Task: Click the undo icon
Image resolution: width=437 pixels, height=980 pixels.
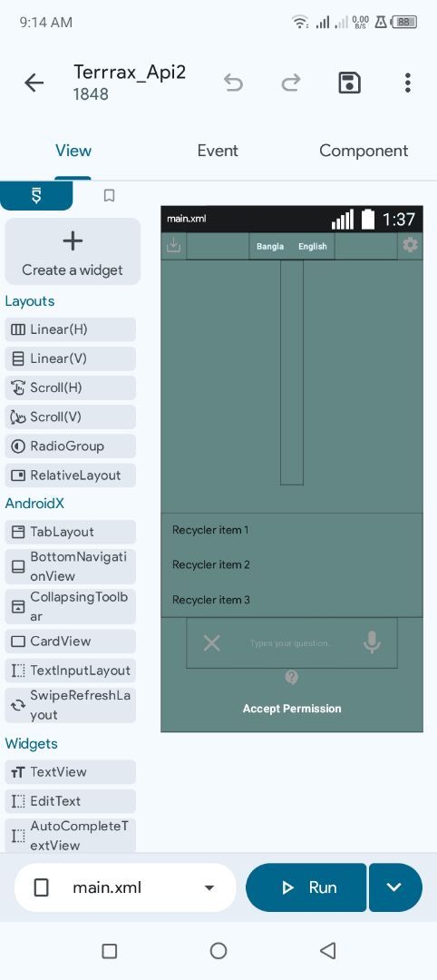Action: point(233,83)
